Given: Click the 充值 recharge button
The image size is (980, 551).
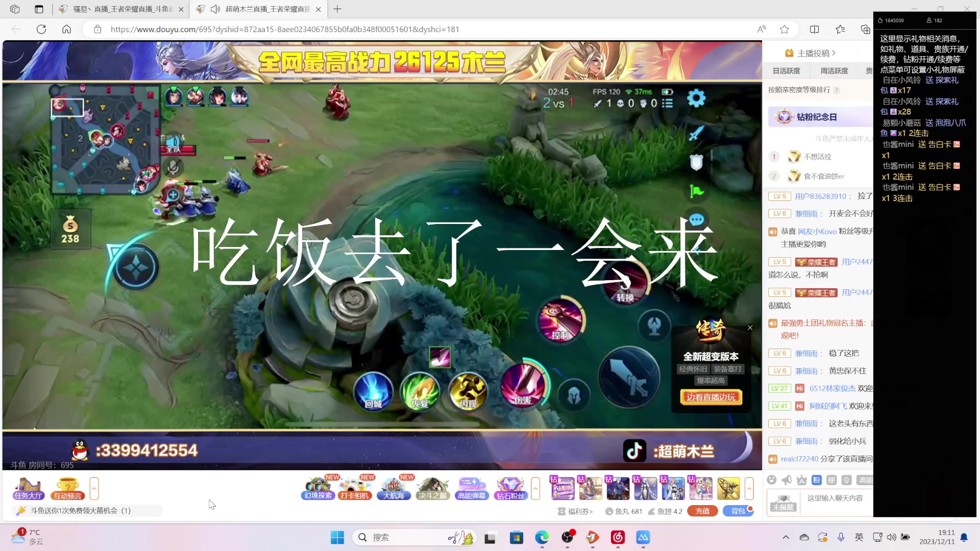Looking at the screenshot, I should coord(702,511).
